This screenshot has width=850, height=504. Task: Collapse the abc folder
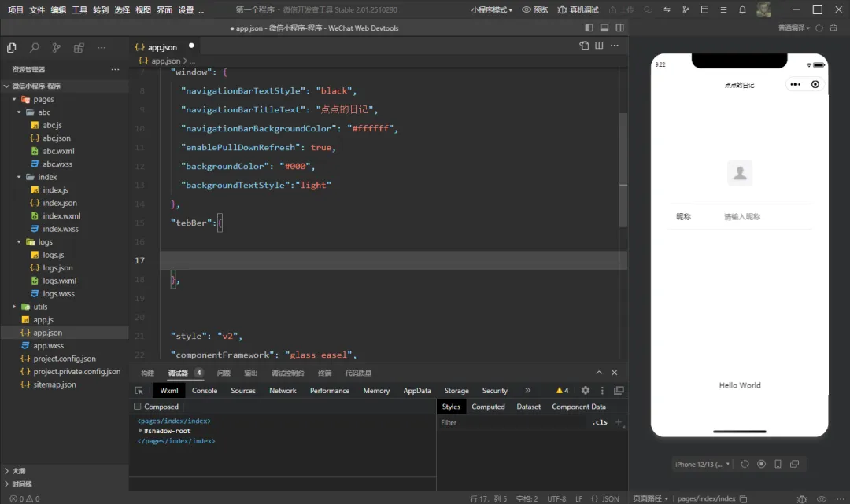[x=19, y=112]
